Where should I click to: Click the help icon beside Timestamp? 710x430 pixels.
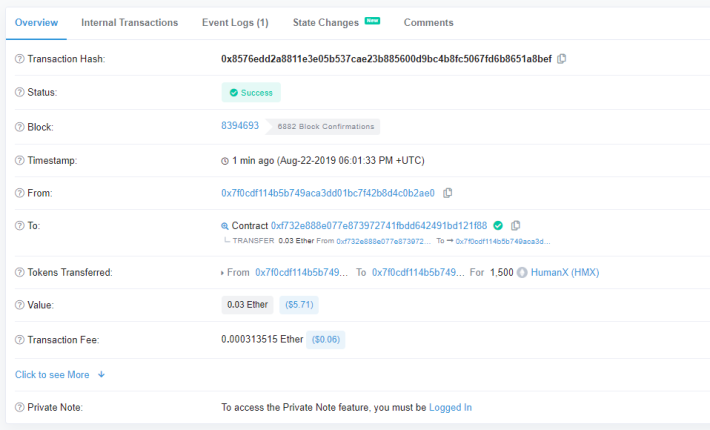tap(19, 161)
